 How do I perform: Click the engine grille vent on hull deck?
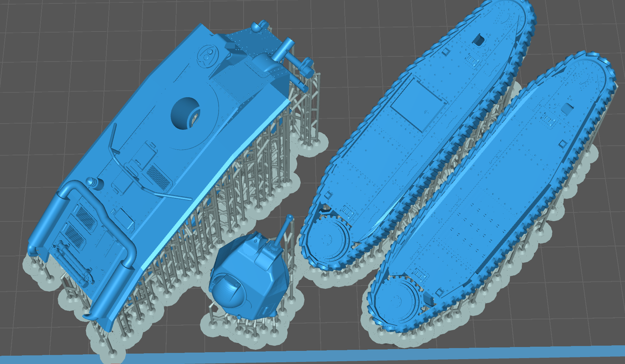pos(158,177)
